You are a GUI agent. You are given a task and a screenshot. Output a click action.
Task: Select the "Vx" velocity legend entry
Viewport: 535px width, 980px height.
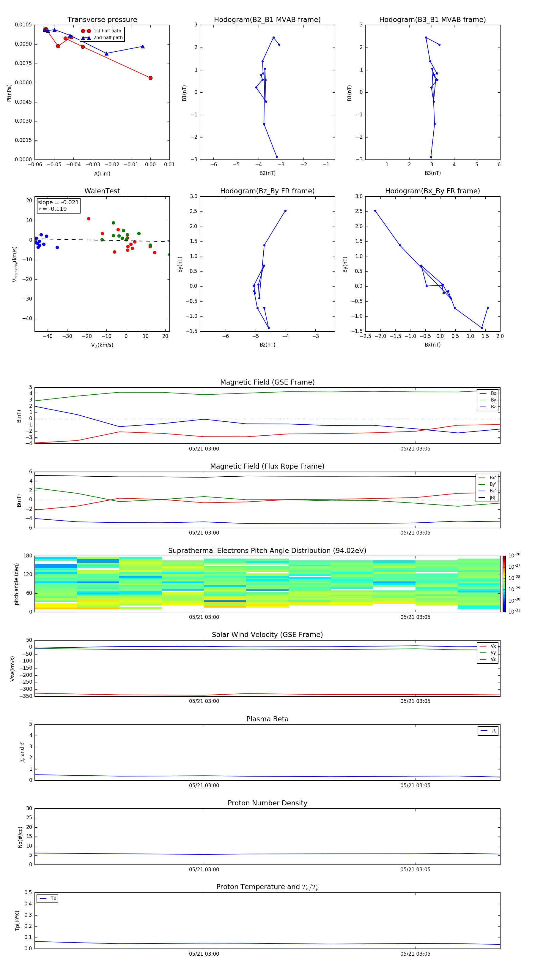click(488, 646)
